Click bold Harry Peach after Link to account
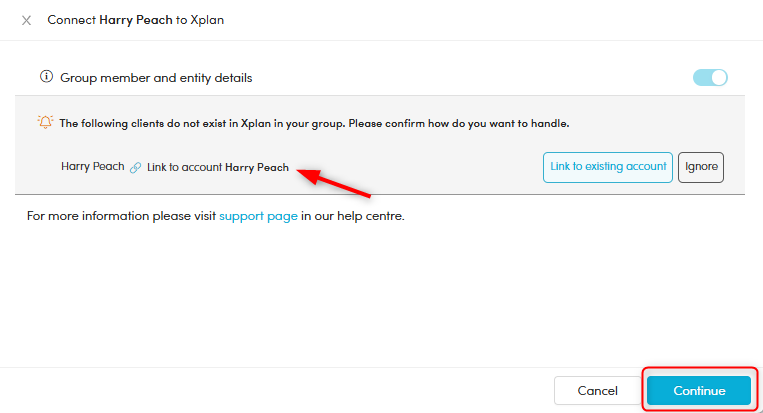 pos(257,168)
